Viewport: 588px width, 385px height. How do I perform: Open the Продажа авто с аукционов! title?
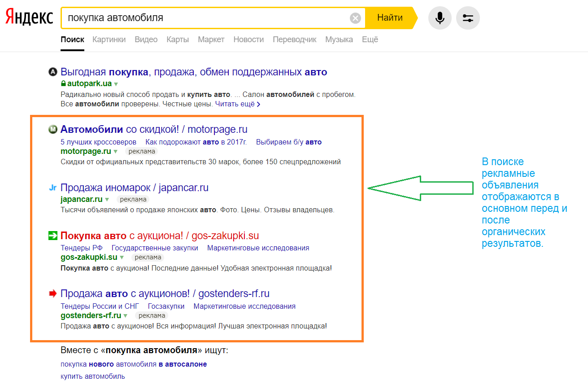(165, 293)
